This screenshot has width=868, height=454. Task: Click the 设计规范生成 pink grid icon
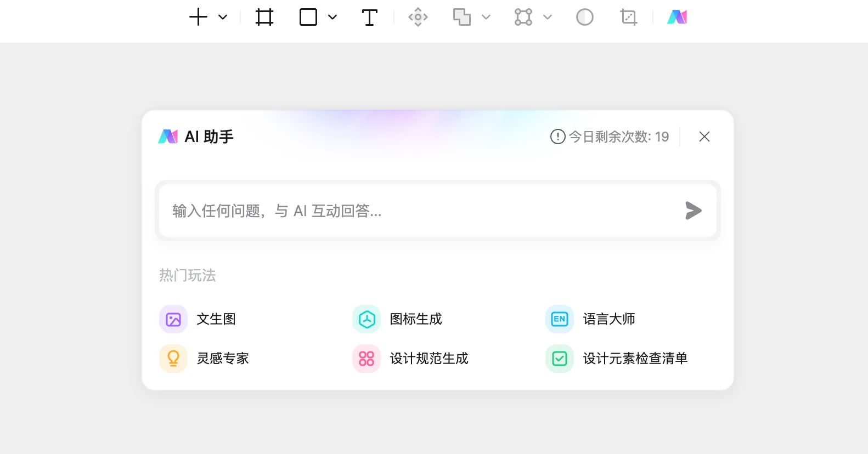pos(367,359)
